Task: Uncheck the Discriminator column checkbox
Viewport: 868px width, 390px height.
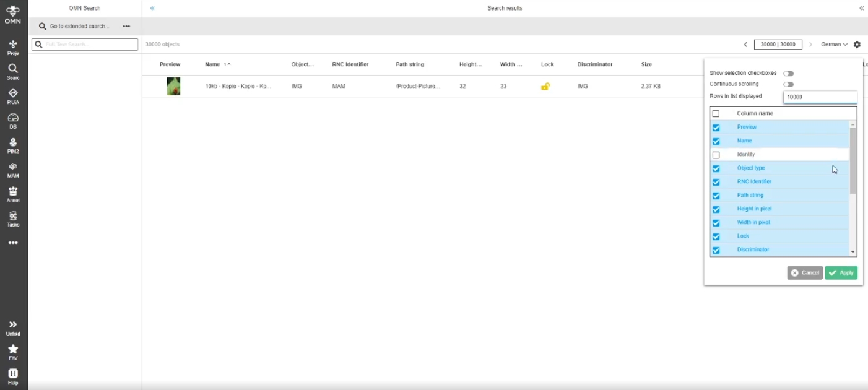Action: [716, 250]
